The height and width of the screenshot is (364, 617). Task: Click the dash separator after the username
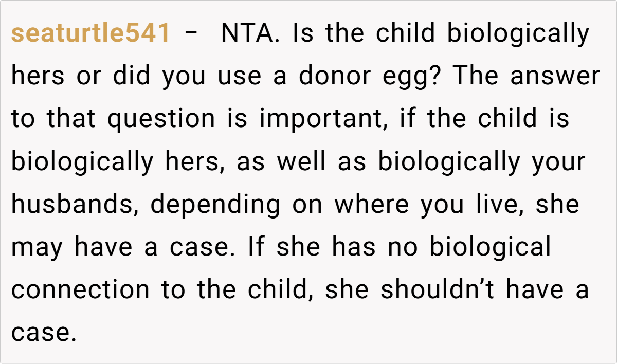(191, 34)
